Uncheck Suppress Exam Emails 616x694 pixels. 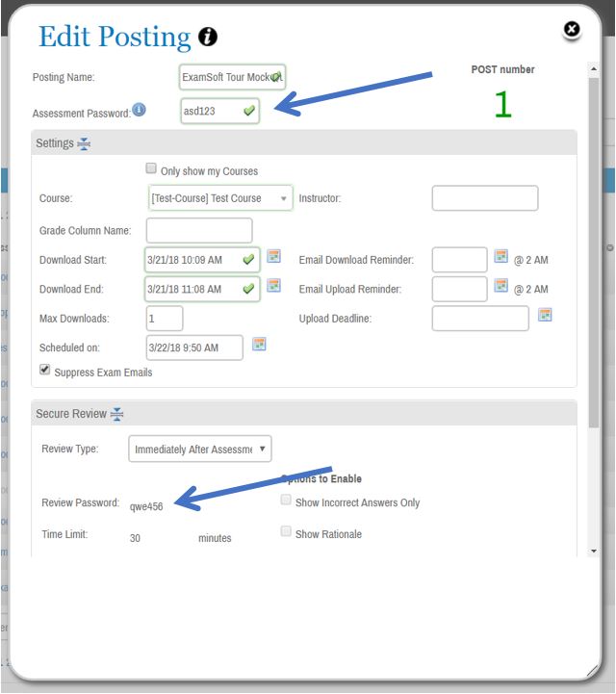tap(45, 370)
